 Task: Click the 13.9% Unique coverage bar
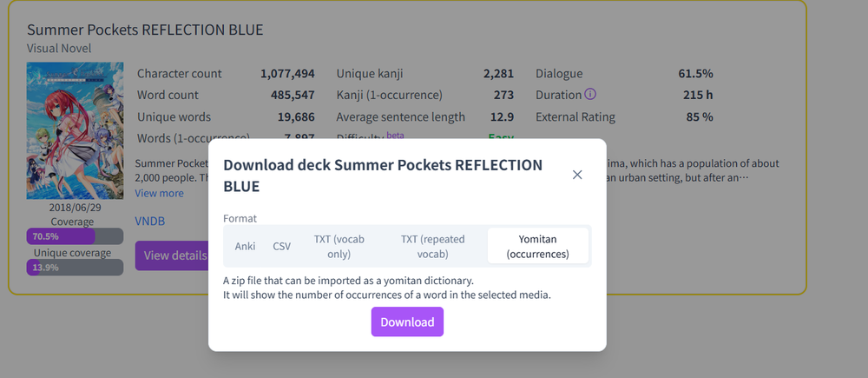pos(75,267)
